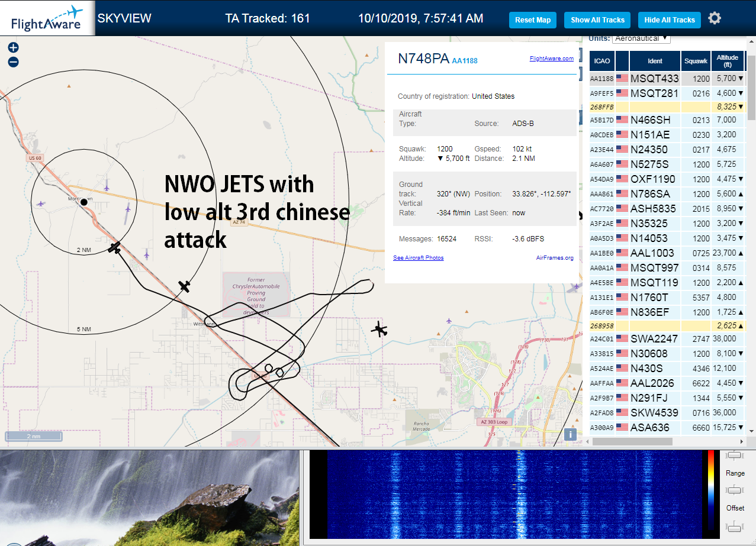Click the table horizontal scrollbar thumb
756x546 pixels.
click(631, 441)
